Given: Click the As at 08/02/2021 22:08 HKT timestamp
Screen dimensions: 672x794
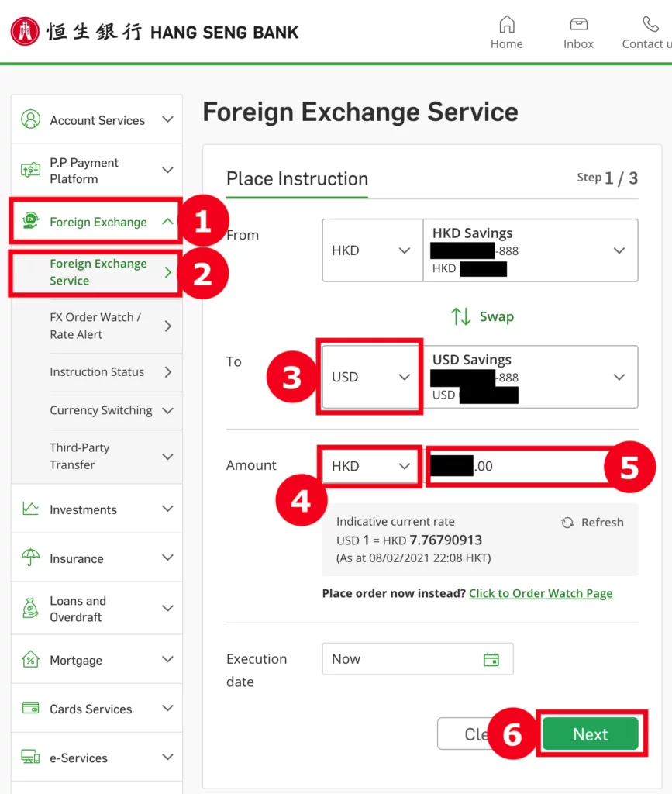Looking at the screenshot, I should [413, 558].
